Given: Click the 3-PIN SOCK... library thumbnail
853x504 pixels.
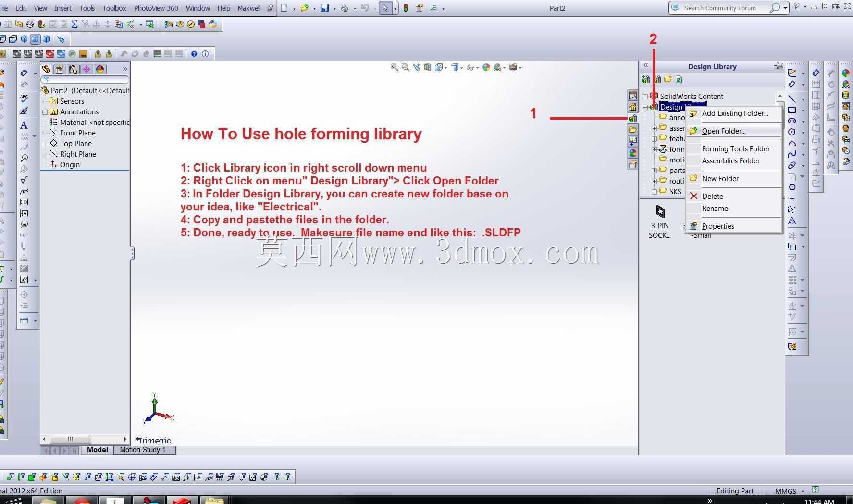Looking at the screenshot, I should 660,222.
